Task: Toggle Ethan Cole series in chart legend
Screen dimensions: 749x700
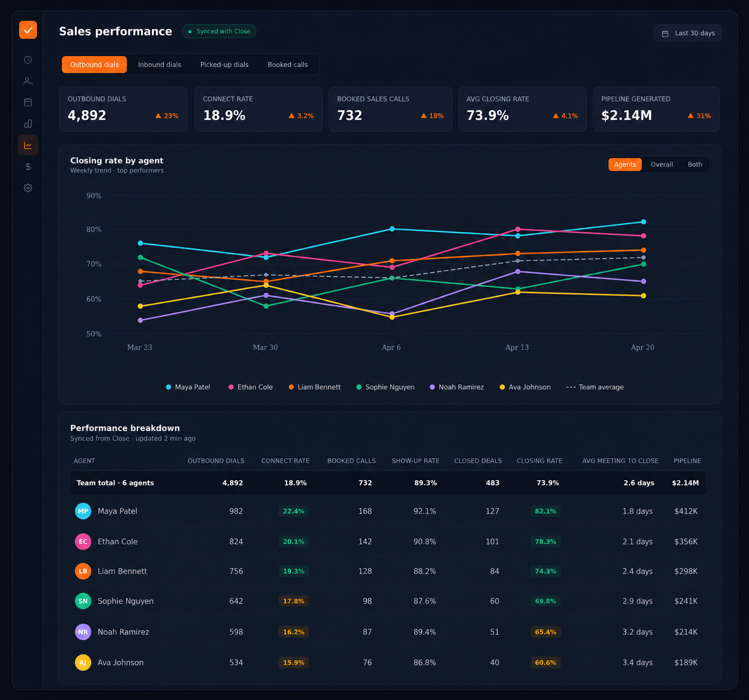Action: 251,387
